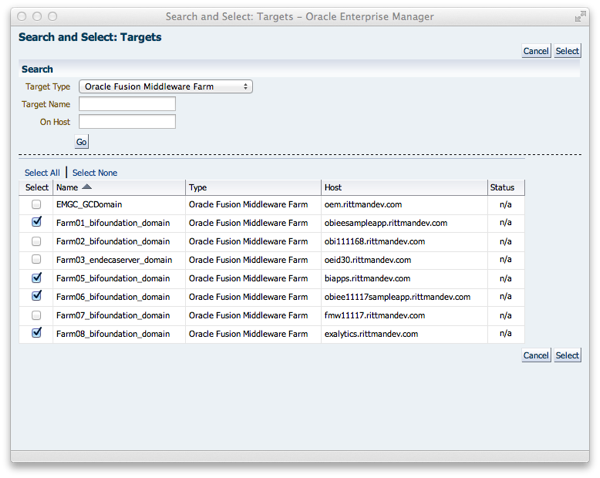Click the Go search button
This screenshot has height=478, width=600.
point(82,142)
